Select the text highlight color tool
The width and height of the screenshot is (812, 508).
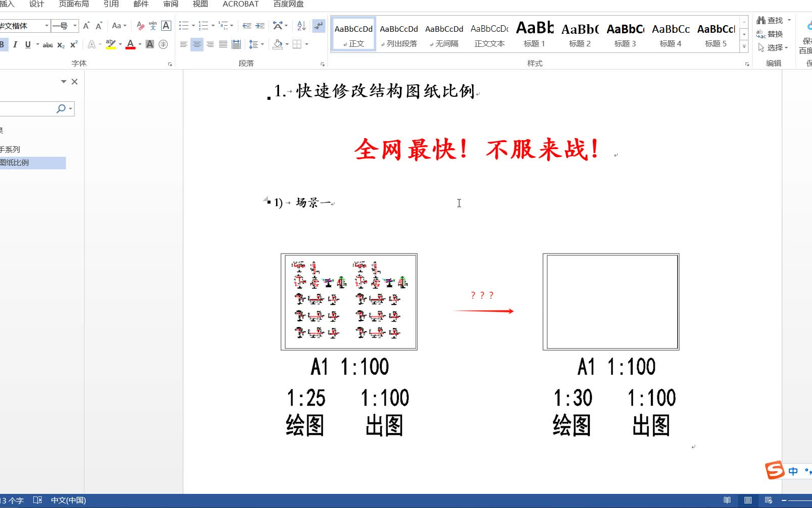111,44
